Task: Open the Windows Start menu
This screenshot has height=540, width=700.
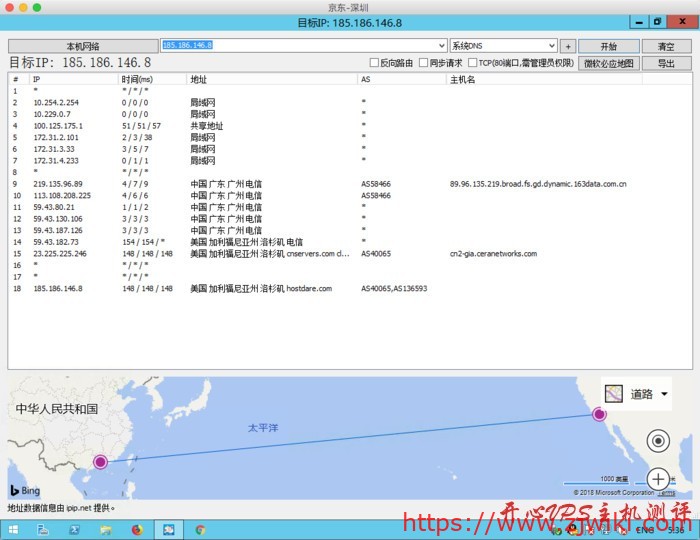Action: click(x=13, y=530)
